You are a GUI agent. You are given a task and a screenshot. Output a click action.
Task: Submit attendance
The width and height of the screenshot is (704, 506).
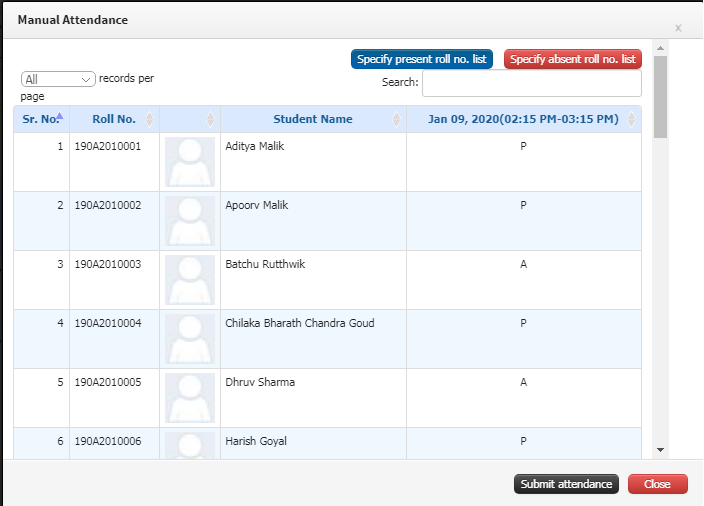tap(566, 484)
